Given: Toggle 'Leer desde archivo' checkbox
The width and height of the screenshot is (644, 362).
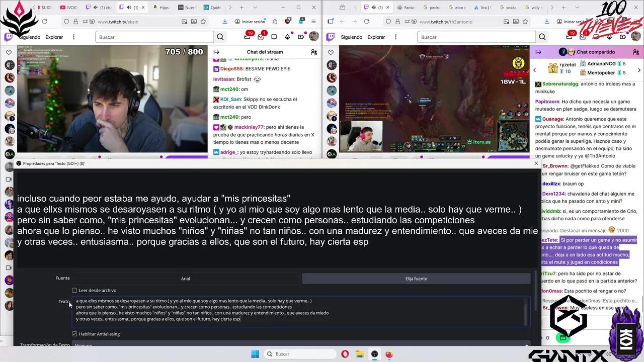Looking at the screenshot, I should [74, 290].
